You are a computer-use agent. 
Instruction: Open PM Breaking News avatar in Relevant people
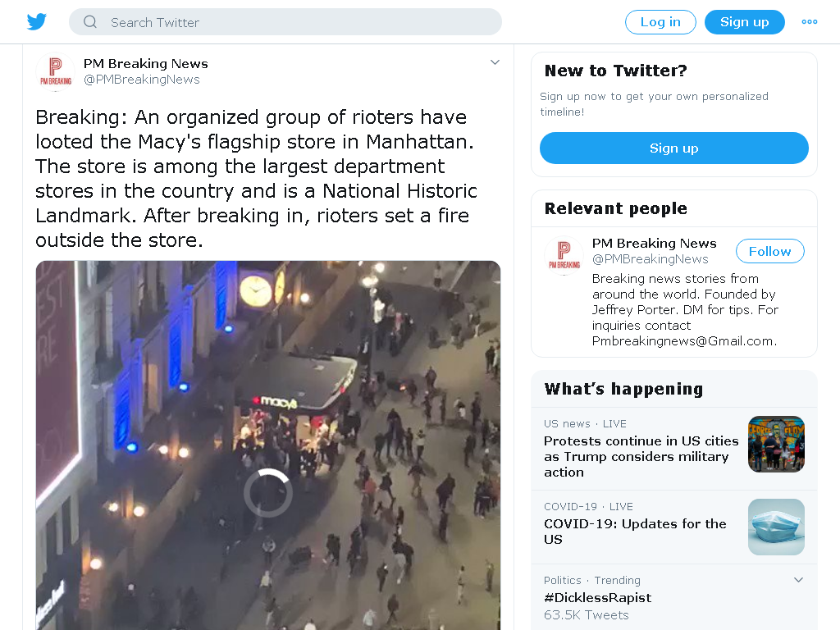(x=564, y=256)
